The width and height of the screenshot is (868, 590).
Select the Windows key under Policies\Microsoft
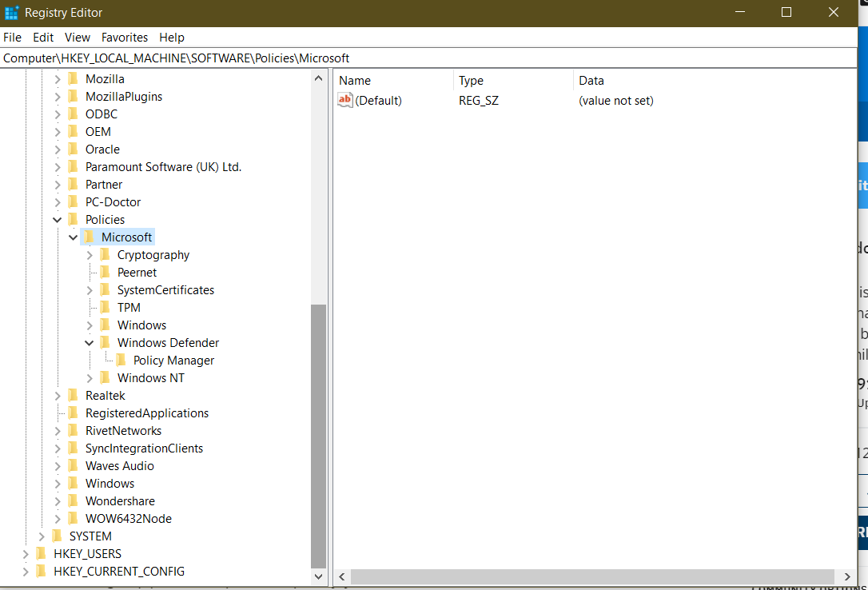[x=141, y=325]
